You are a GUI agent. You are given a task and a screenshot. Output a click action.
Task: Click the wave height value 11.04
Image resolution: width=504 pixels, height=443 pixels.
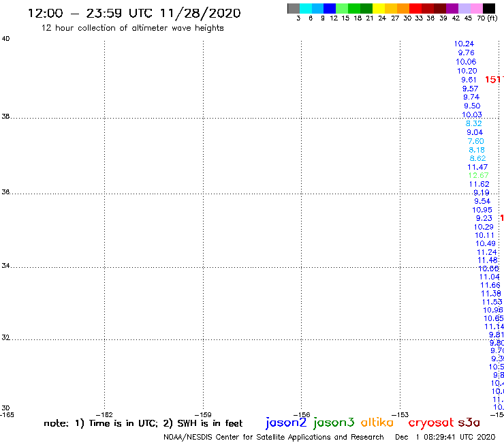[489, 277]
